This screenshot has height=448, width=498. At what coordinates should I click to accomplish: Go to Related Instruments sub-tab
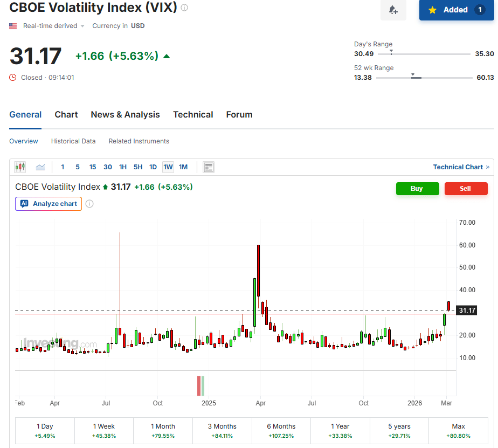pyautogui.click(x=139, y=141)
